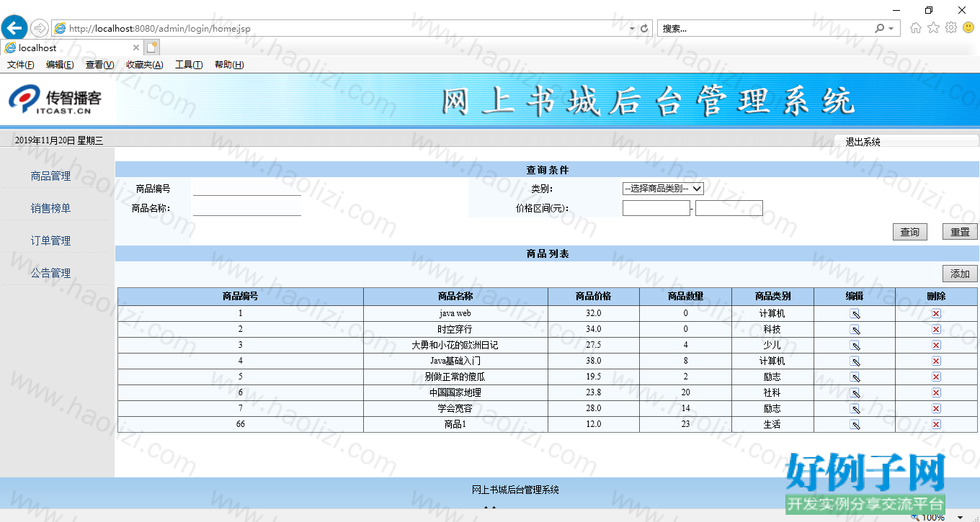This screenshot has height=522, width=980.
Task: Click the minimum price input box
Action: [x=656, y=208]
